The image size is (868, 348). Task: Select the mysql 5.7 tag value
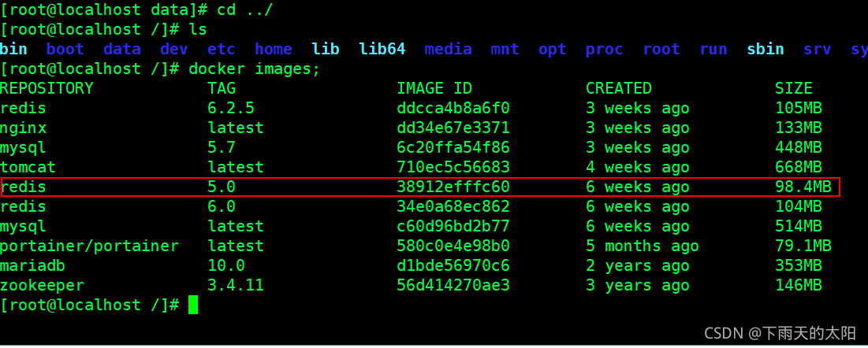(x=222, y=148)
